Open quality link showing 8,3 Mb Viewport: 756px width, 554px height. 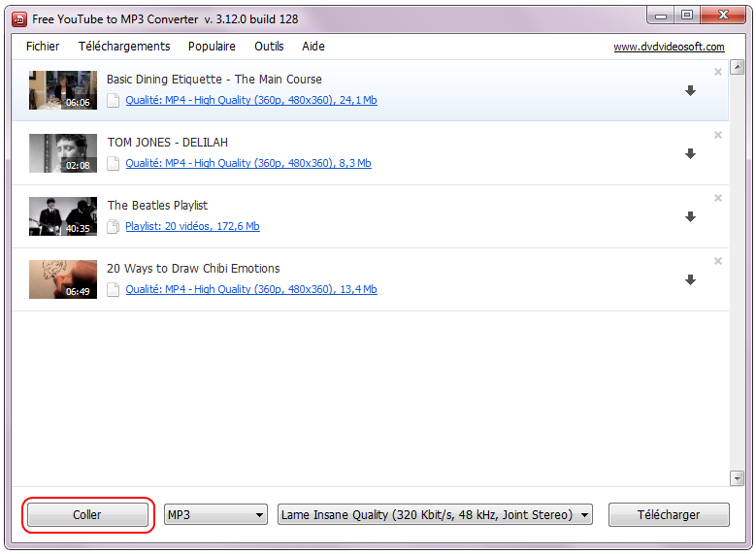[x=248, y=163]
